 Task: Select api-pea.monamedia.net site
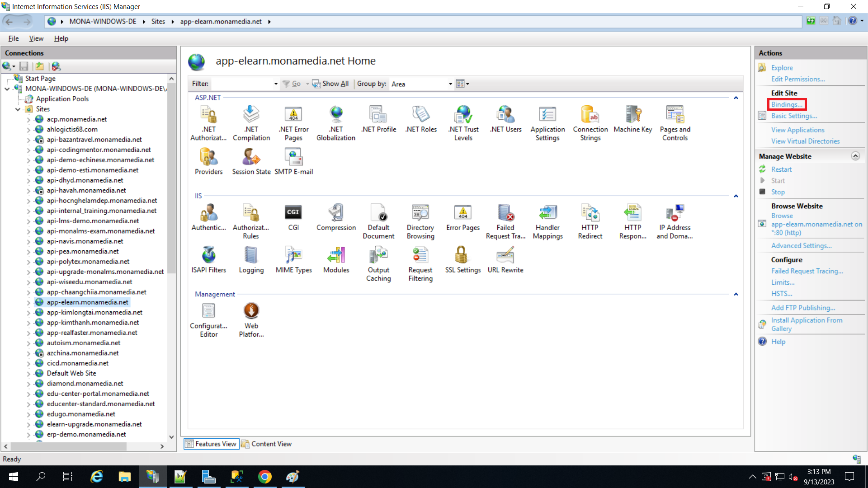[x=83, y=252]
